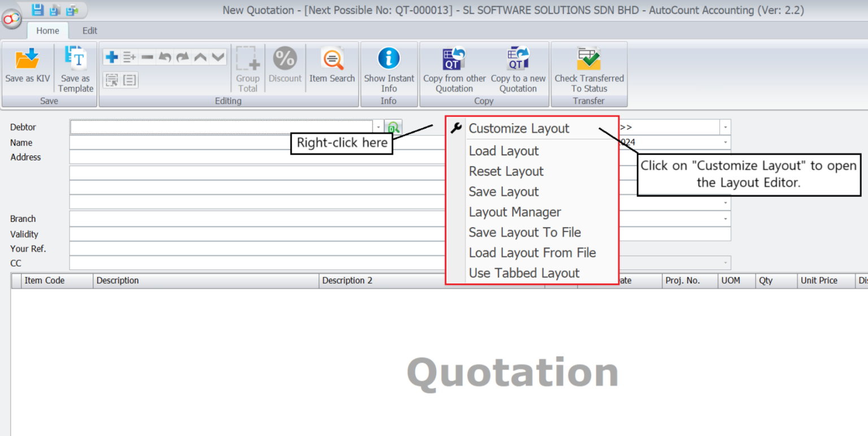
Task: Click the first Address input line
Action: (x=258, y=157)
